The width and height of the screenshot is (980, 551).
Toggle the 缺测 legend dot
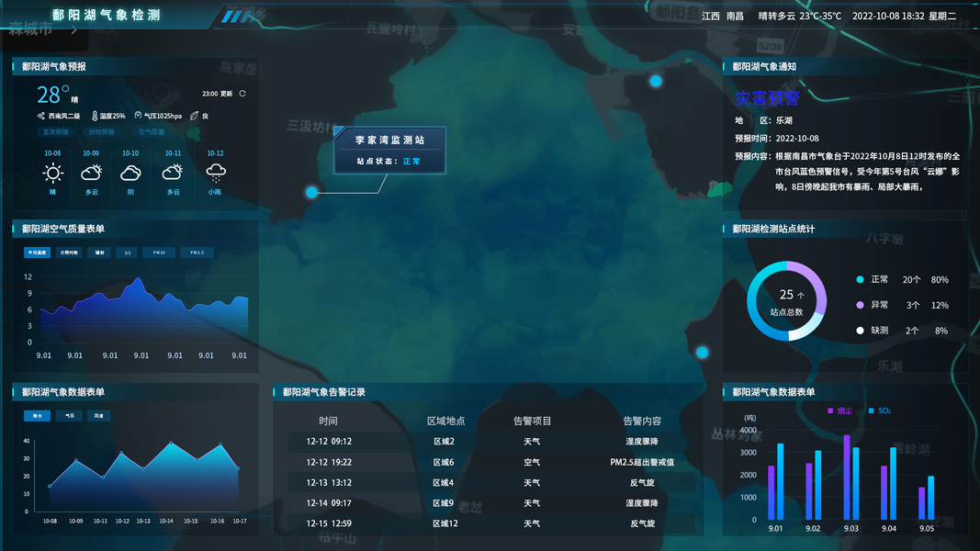tap(860, 331)
